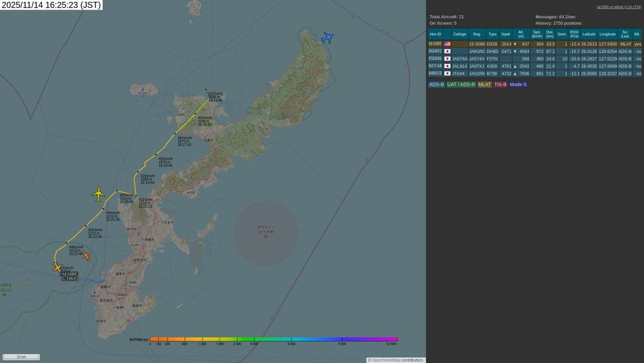Screen dimensions: 644x363
Task: Click the JA01RK registration cell
Action: tap(477, 74)
